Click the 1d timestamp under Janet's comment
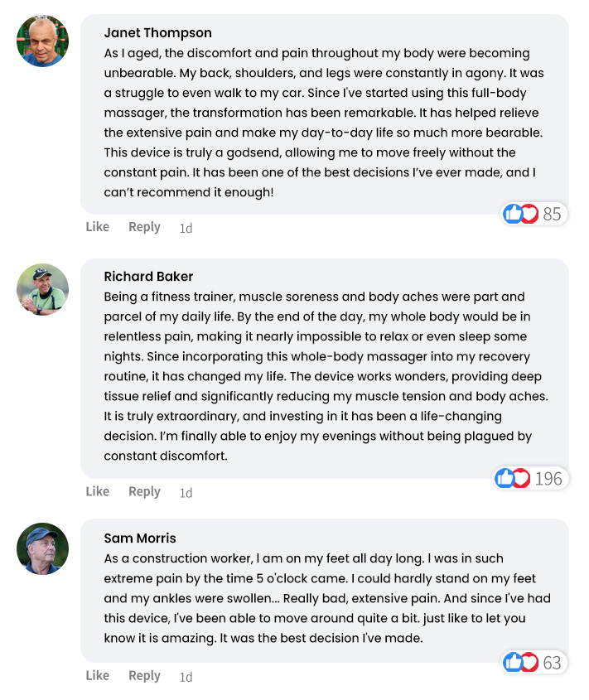Screen dimensions: 589x700 (x=186, y=228)
